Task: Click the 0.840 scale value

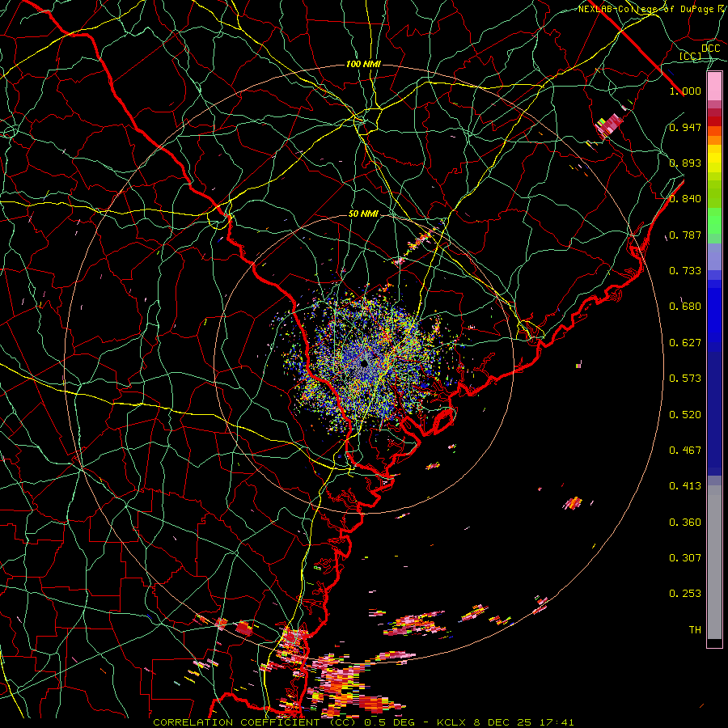Action: pyautogui.click(x=685, y=199)
